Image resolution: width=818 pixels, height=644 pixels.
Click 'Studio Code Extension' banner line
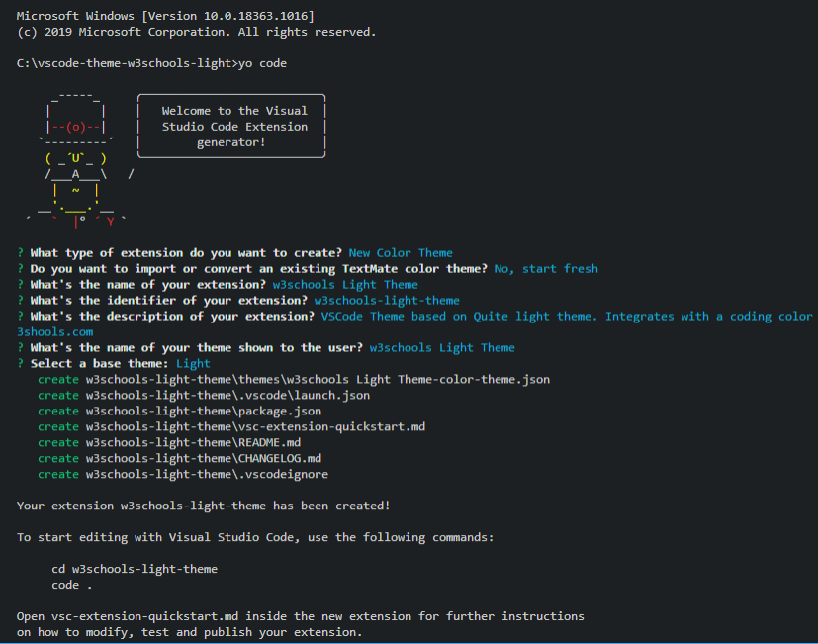tap(234, 127)
